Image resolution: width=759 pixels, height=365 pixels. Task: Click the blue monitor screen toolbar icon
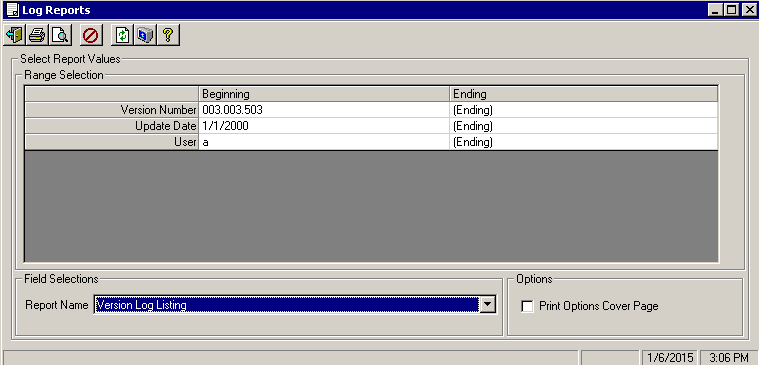pyautogui.click(x=145, y=35)
